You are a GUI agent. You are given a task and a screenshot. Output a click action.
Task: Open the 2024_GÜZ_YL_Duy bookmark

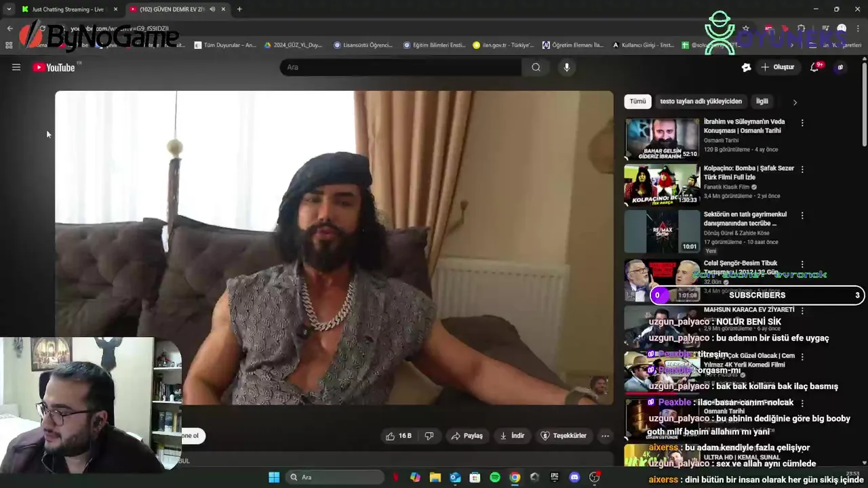click(x=293, y=45)
